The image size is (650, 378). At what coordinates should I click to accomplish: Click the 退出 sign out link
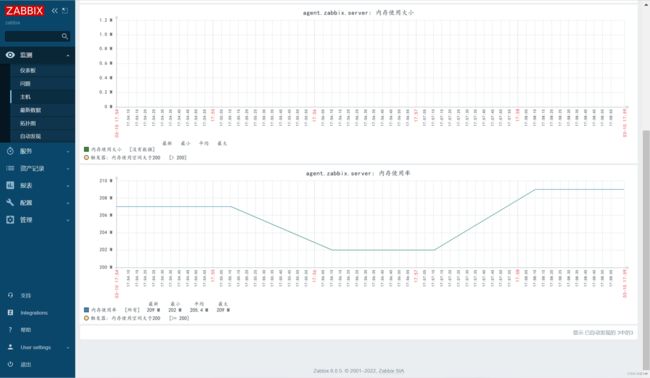(x=26, y=364)
